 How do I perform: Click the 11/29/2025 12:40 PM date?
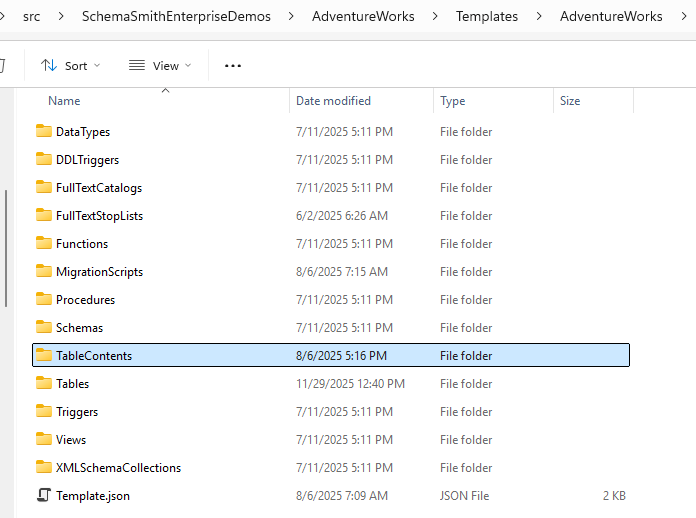350,384
